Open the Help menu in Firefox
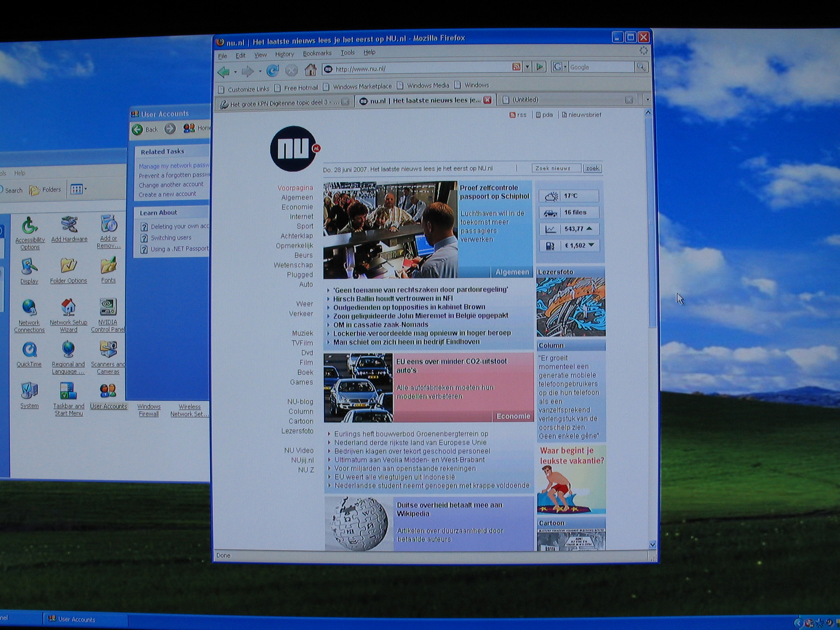Viewport: 840px width, 630px height. [x=369, y=52]
